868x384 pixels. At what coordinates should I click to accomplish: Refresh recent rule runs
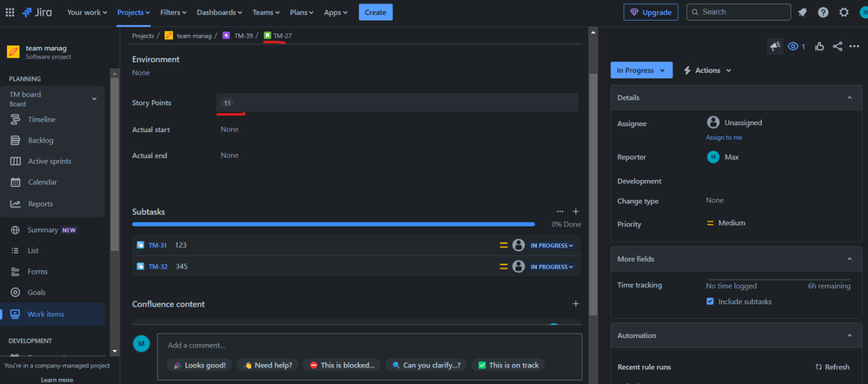(832, 367)
